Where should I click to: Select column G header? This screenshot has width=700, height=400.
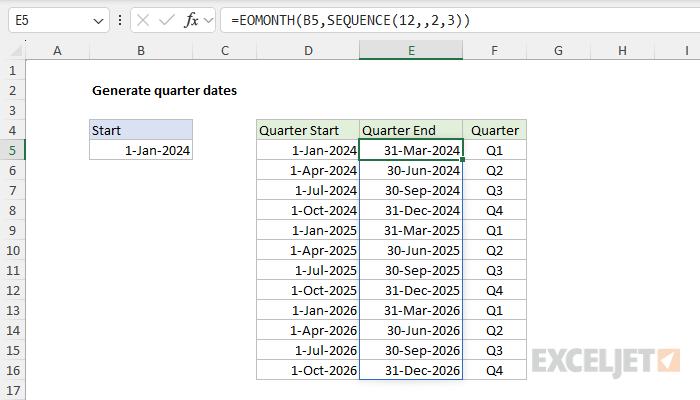[558, 50]
